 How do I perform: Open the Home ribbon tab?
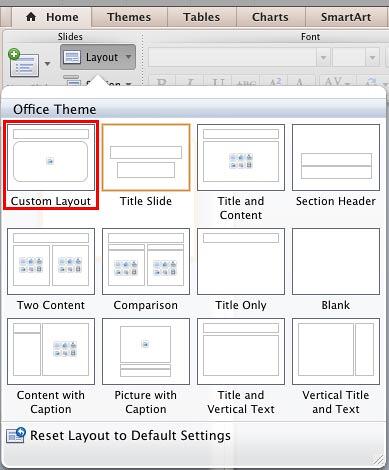click(52, 17)
